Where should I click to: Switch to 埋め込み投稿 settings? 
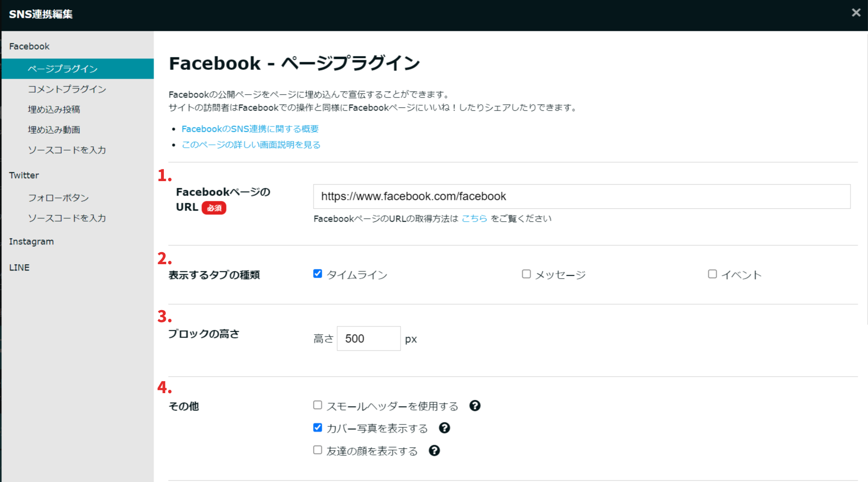(53, 109)
